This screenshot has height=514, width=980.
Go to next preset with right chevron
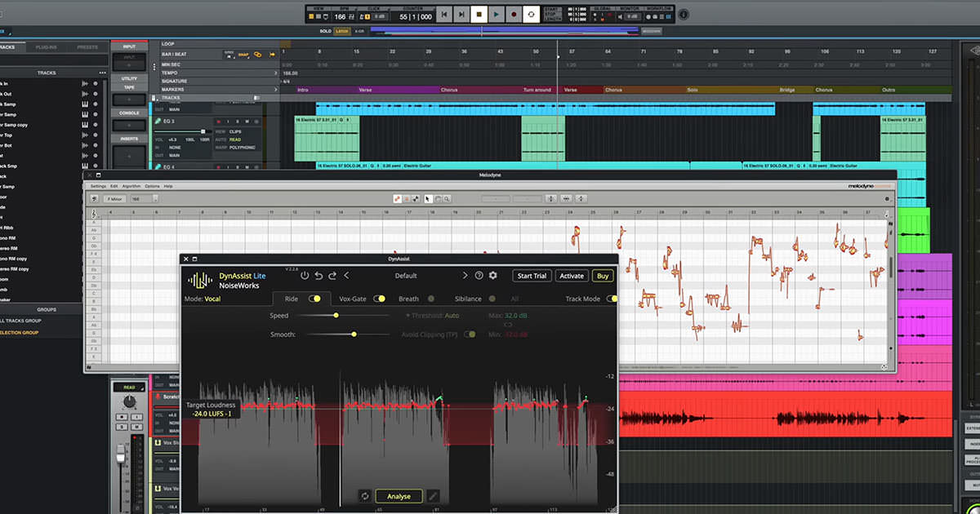(x=465, y=276)
